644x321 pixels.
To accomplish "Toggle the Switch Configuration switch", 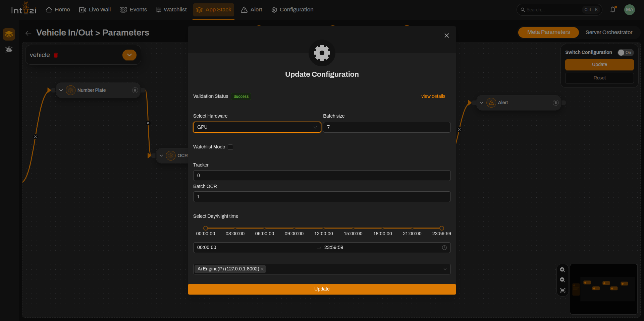I will [x=626, y=53].
